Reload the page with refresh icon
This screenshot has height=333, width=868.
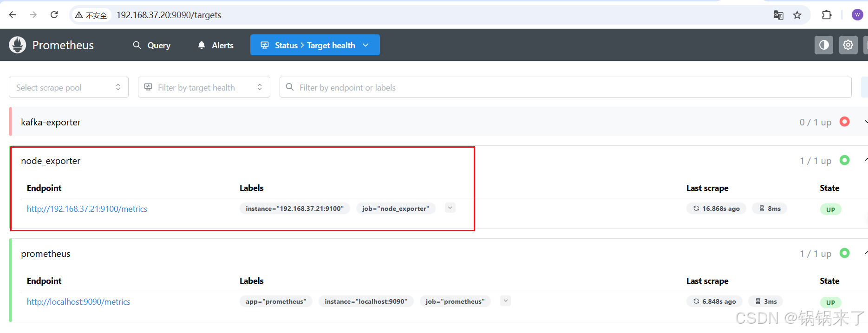54,15
